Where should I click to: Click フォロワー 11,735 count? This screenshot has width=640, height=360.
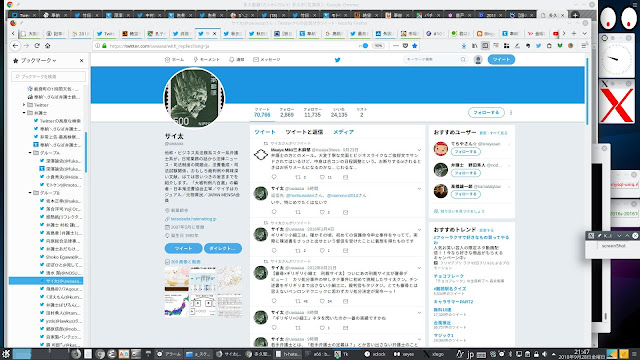tap(312, 113)
